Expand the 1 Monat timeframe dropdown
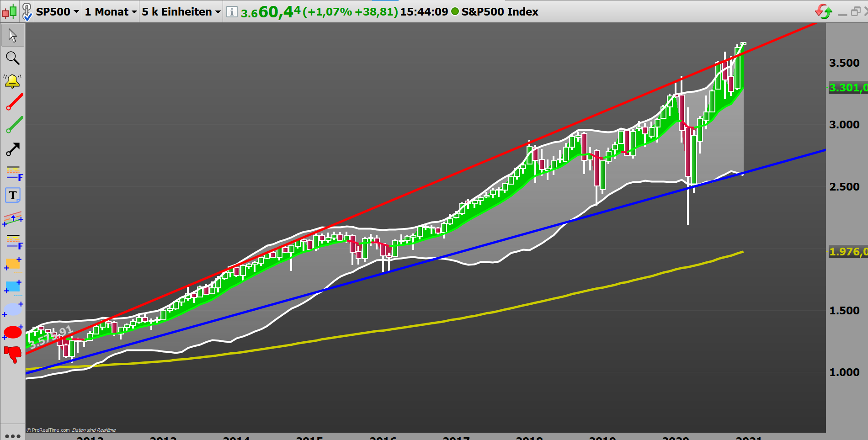 point(110,11)
